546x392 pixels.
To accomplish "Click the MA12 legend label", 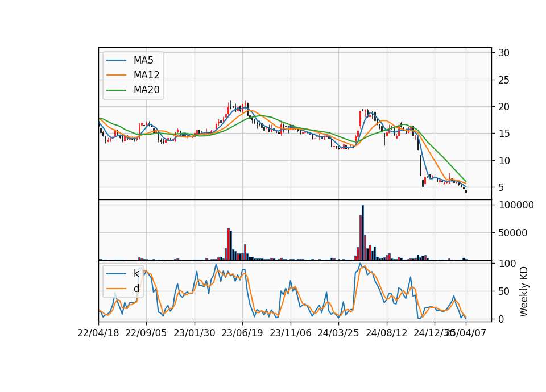I will pyautogui.click(x=147, y=75).
